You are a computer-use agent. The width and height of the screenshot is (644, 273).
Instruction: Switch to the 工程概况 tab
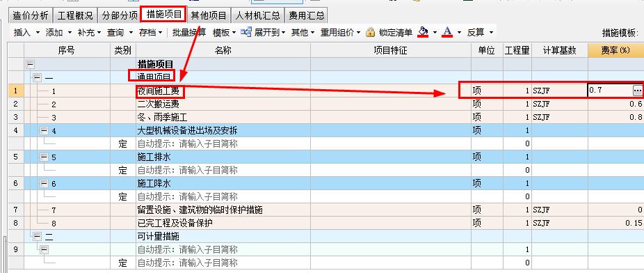pos(74,15)
